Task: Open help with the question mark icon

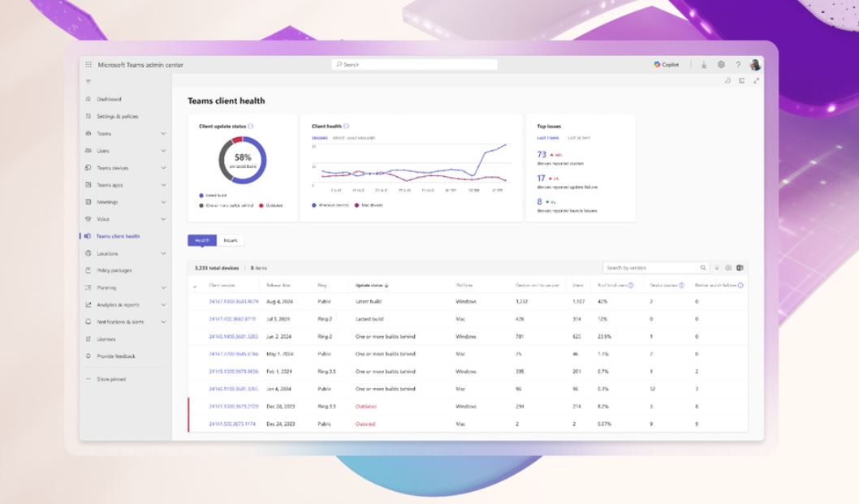Action: (x=738, y=65)
